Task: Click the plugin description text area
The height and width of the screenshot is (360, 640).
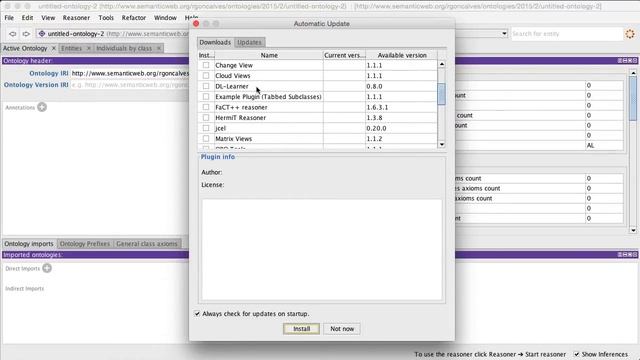Action: coord(322,249)
